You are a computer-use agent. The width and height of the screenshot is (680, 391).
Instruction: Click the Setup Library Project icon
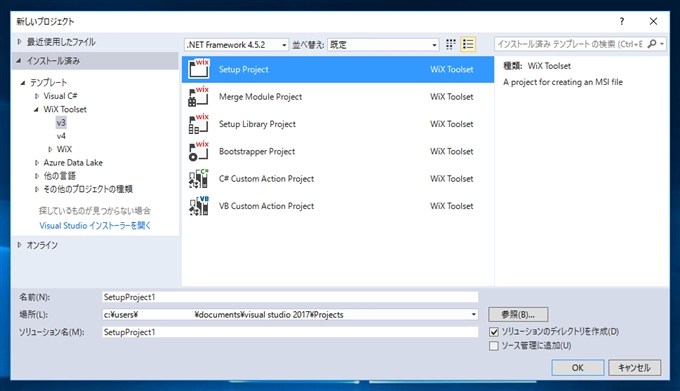point(199,124)
